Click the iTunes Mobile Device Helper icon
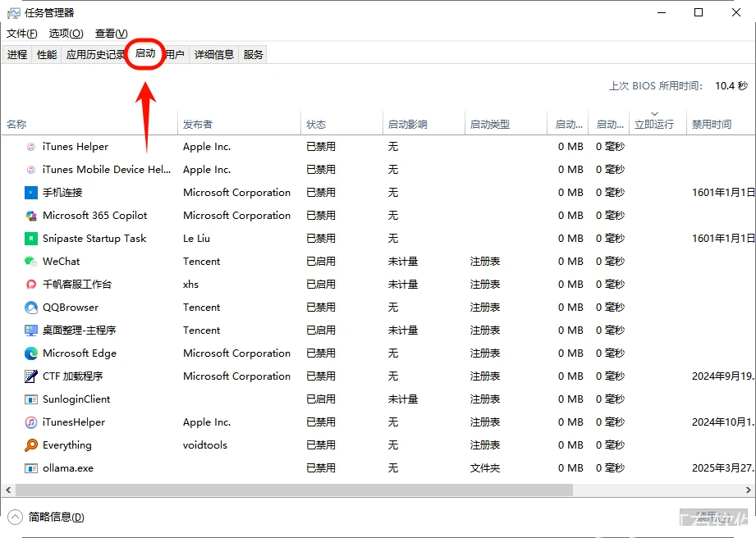 point(31,170)
